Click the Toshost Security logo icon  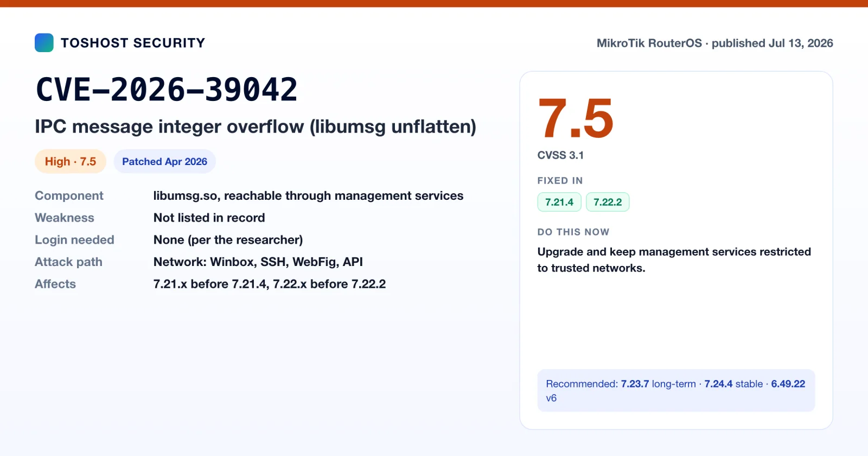tap(44, 43)
